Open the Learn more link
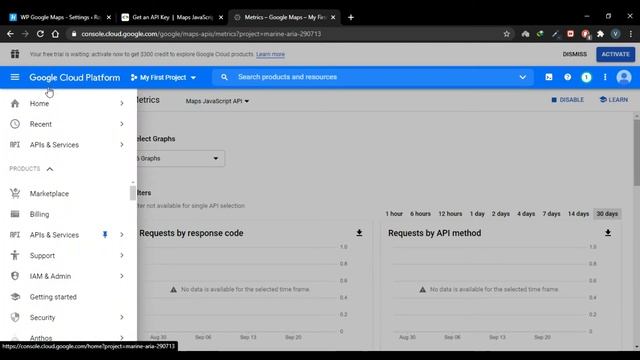Screen dimensions: 640x360 (x=270, y=54)
